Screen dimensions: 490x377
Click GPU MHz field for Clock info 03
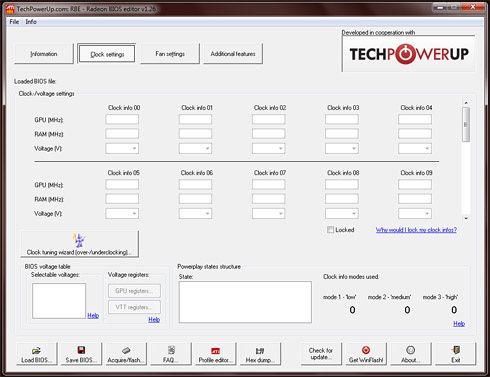[342, 119]
